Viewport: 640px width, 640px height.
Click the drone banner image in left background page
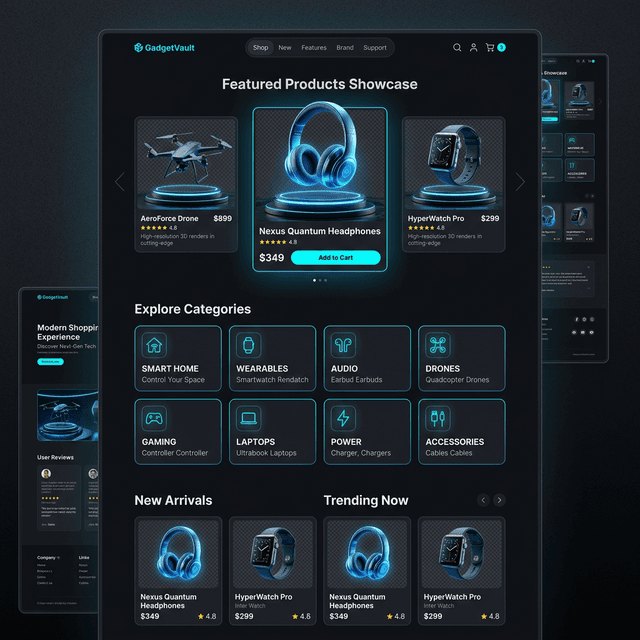pos(68,416)
